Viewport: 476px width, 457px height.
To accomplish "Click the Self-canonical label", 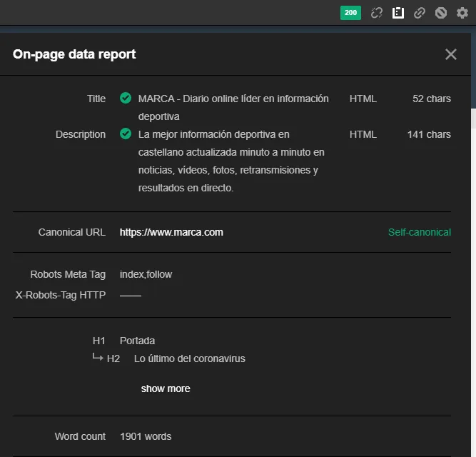I will [419, 232].
